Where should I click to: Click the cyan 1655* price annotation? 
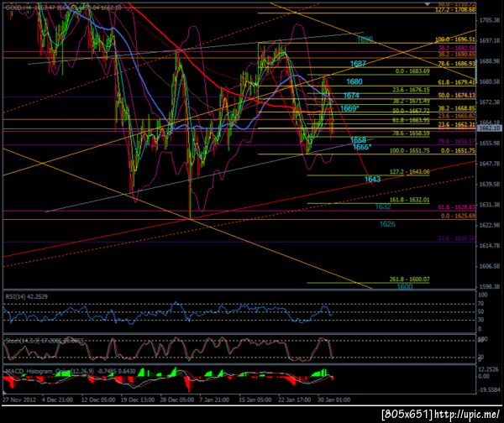click(362, 147)
